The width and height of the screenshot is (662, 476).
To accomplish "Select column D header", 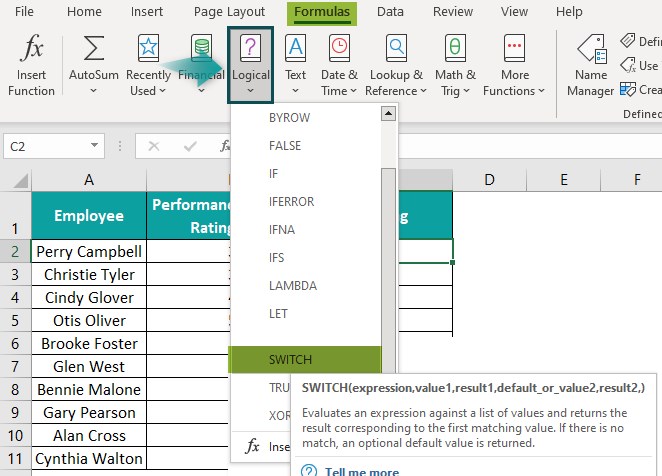I will pyautogui.click(x=489, y=180).
